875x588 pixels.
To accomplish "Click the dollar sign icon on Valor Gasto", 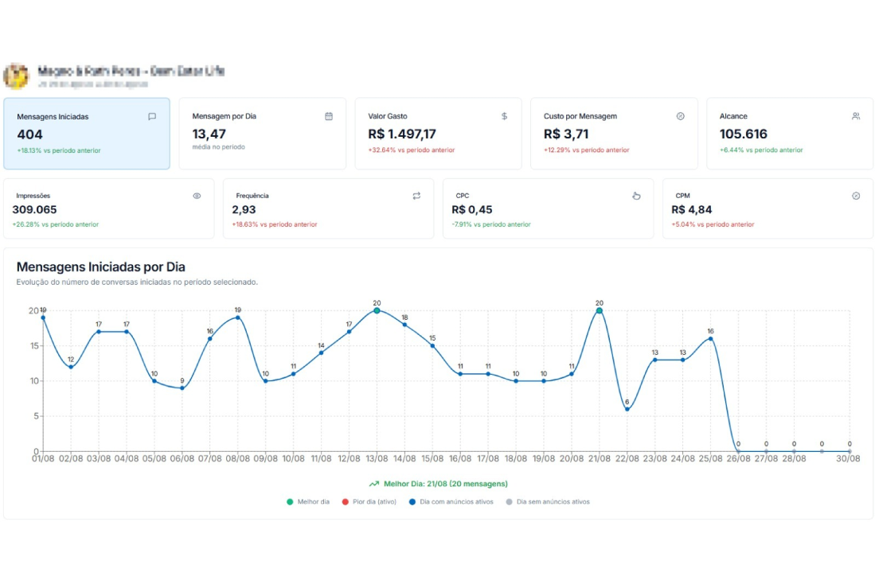I will point(504,116).
